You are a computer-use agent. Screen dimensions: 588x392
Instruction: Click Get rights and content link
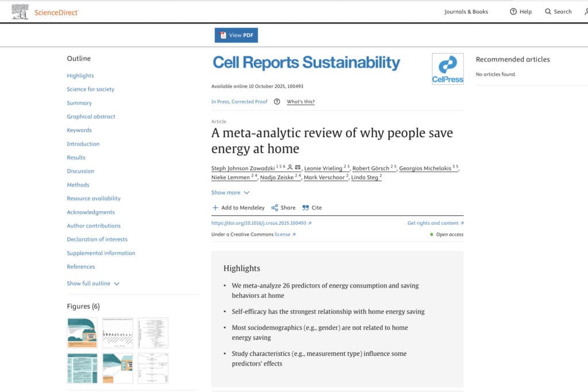coord(435,223)
